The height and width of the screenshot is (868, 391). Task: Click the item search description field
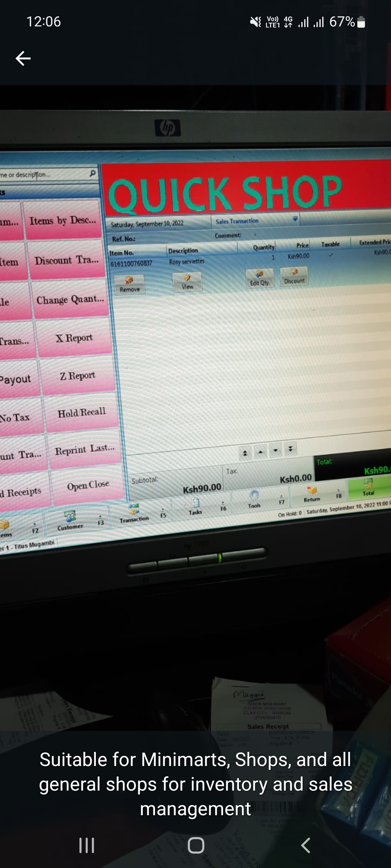click(43, 175)
